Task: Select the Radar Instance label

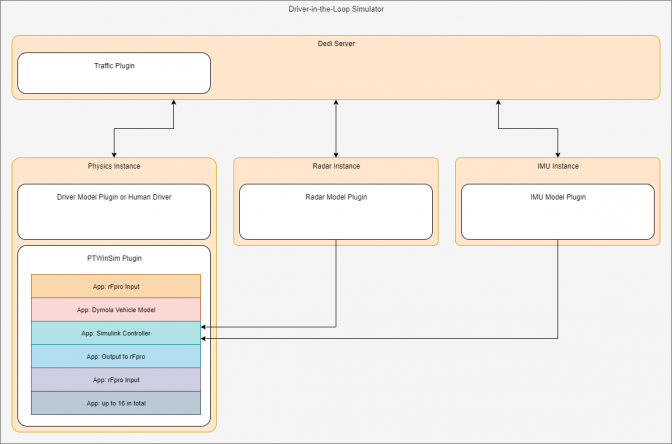Action: pos(336,166)
